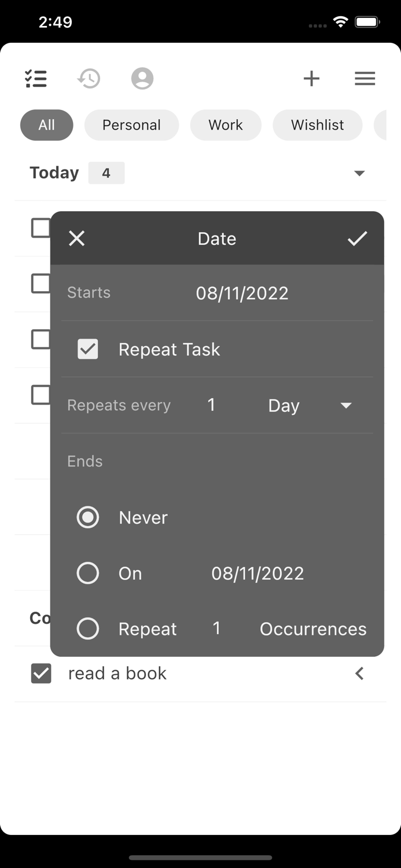The height and width of the screenshot is (868, 401).
Task: Open the task list icon top left
Action: pos(36,78)
